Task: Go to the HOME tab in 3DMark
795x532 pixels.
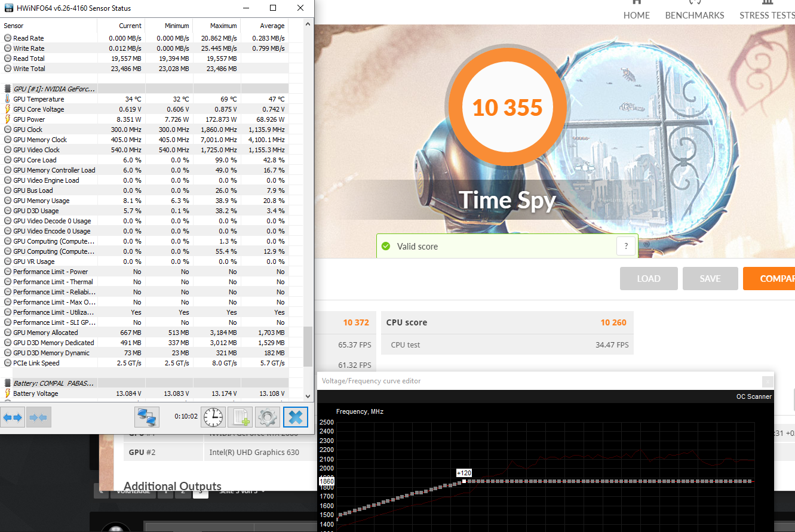Action: (636, 15)
